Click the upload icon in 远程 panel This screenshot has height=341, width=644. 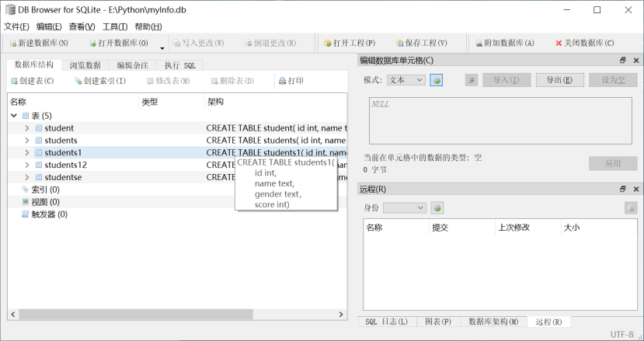click(631, 208)
